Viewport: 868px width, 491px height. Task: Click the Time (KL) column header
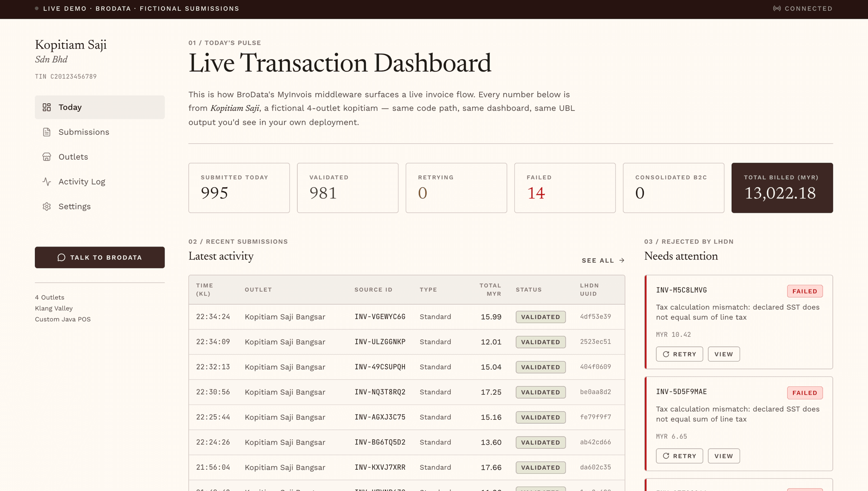[204, 290]
